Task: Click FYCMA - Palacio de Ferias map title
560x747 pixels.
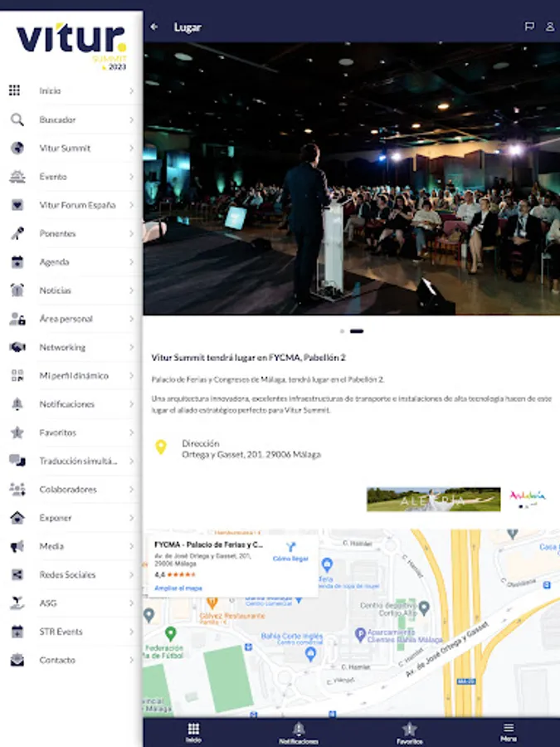Action: coord(208,544)
